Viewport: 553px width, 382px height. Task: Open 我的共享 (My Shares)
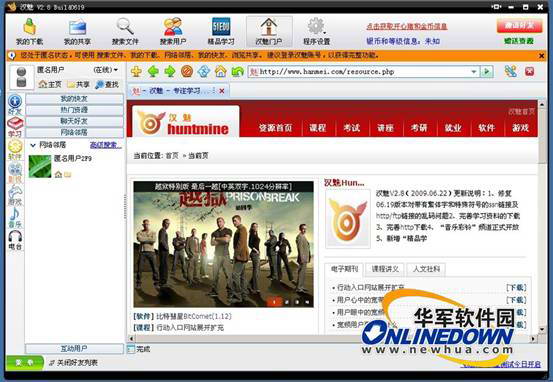pos(77,32)
